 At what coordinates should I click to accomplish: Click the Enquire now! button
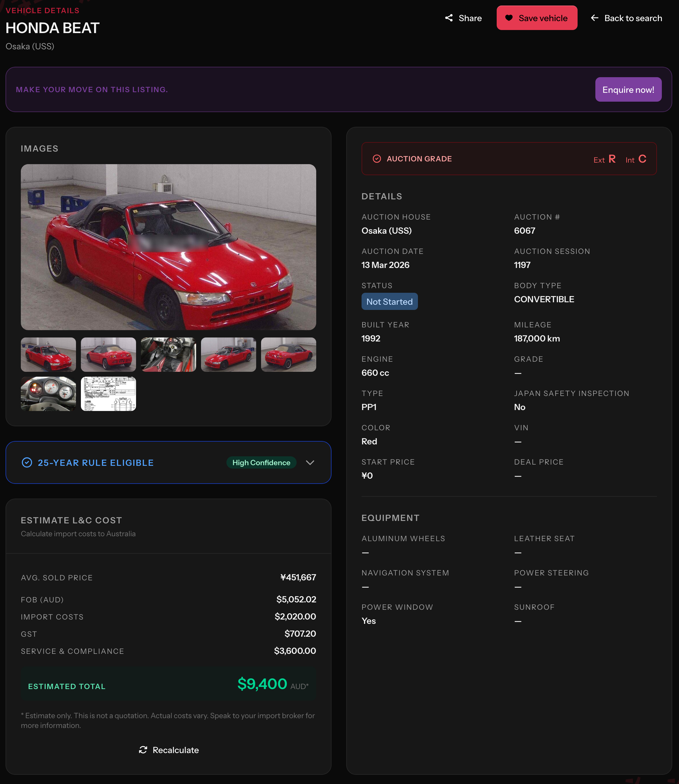628,90
